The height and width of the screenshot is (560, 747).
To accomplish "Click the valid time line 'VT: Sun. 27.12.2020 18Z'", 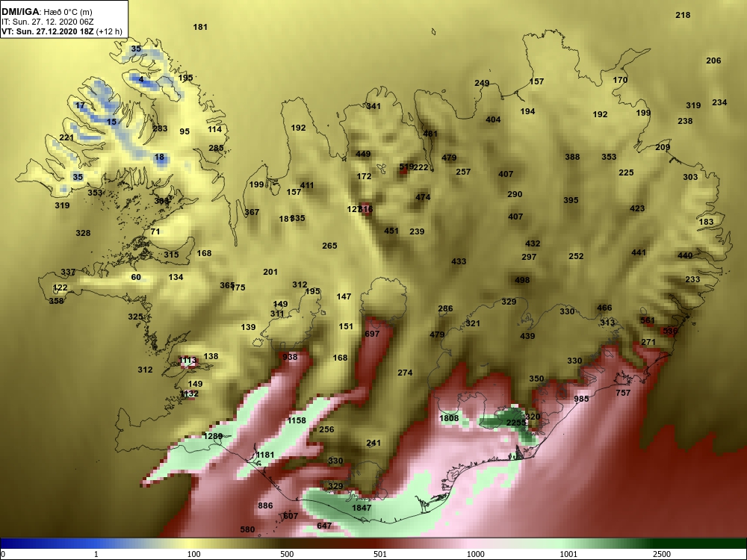I will 48,32.
